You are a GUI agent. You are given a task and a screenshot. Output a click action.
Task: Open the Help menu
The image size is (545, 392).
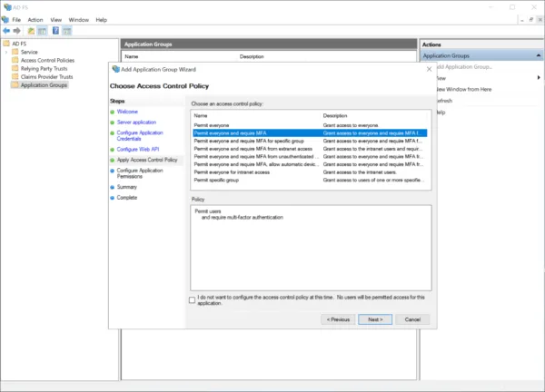[101, 20]
